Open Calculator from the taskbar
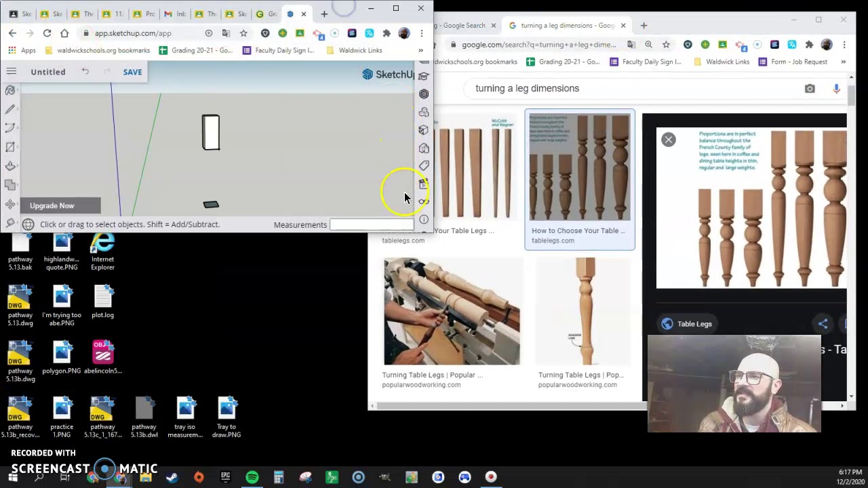Screen dimensions: 868x488 tap(279, 477)
